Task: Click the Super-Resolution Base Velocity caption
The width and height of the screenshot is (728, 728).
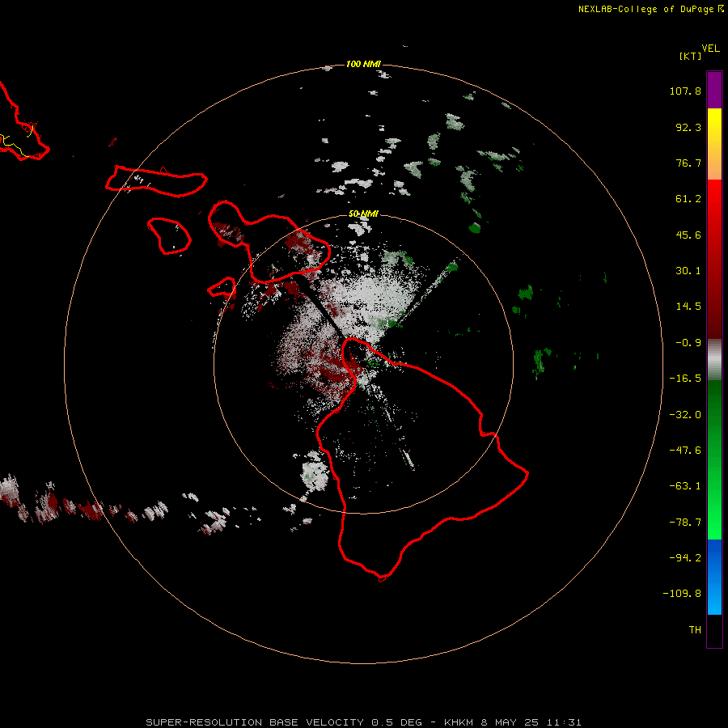Action: pyautogui.click(x=363, y=722)
